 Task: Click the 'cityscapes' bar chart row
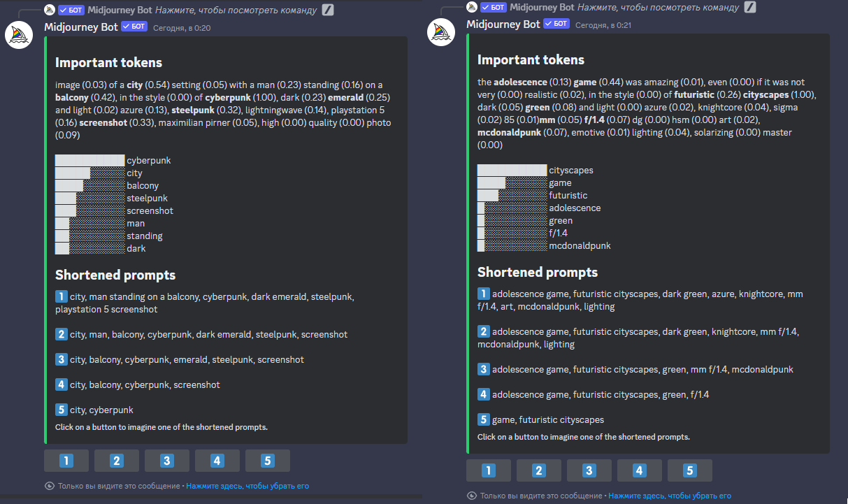tap(535, 170)
